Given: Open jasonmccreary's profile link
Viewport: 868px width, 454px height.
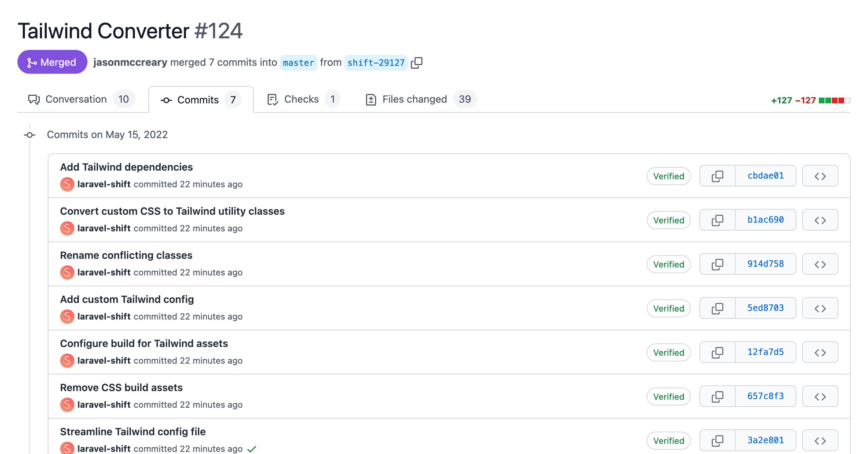Looking at the screenshot, I should point(130,62).
